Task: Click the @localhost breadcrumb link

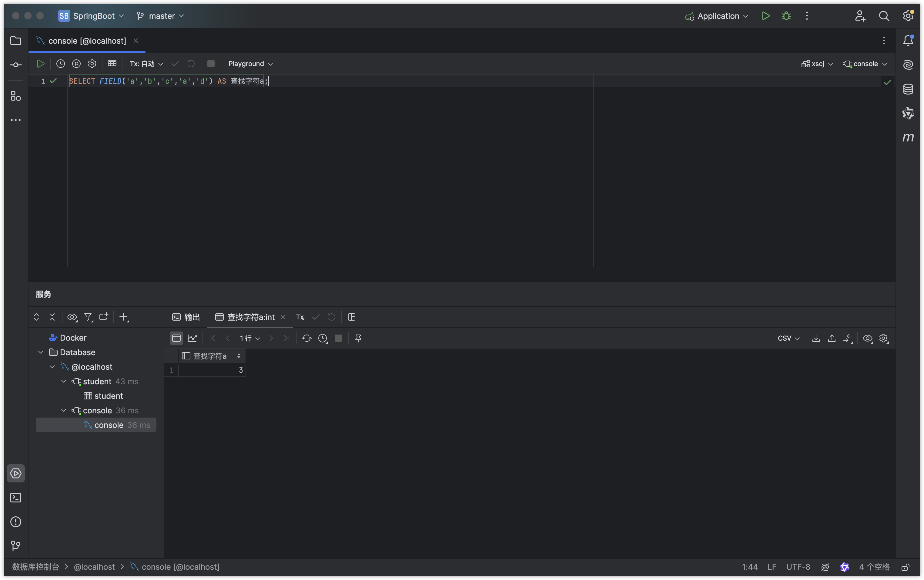Action: (x=94, y=567)
